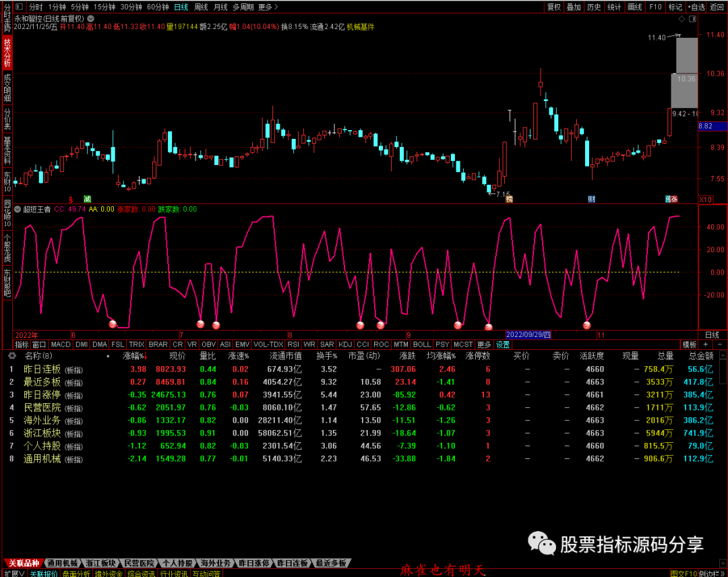Switch to the 关联品种 bottom tab
This screenshot has height=577, width=728.
point(24,563)
